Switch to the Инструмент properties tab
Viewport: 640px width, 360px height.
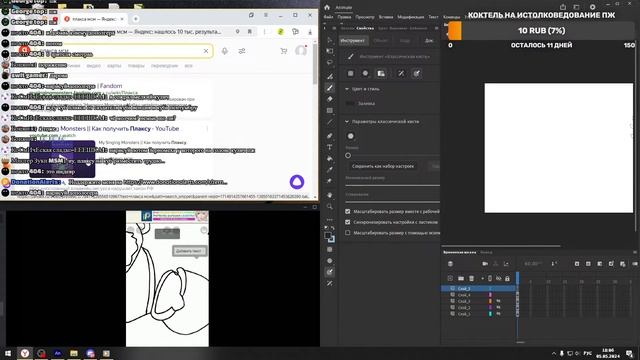click(x=353, y=40)
